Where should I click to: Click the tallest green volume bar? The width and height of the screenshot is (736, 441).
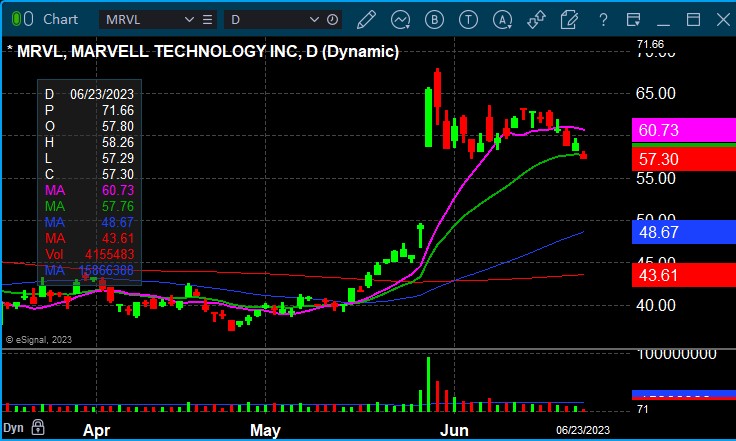coord(428,384)
